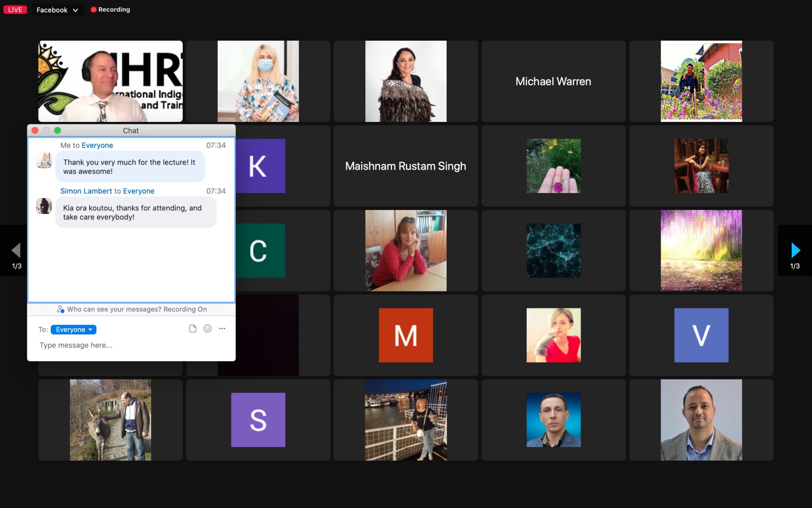
Task: Click 'Everyone' link in my message header
Action: point(97,145)
